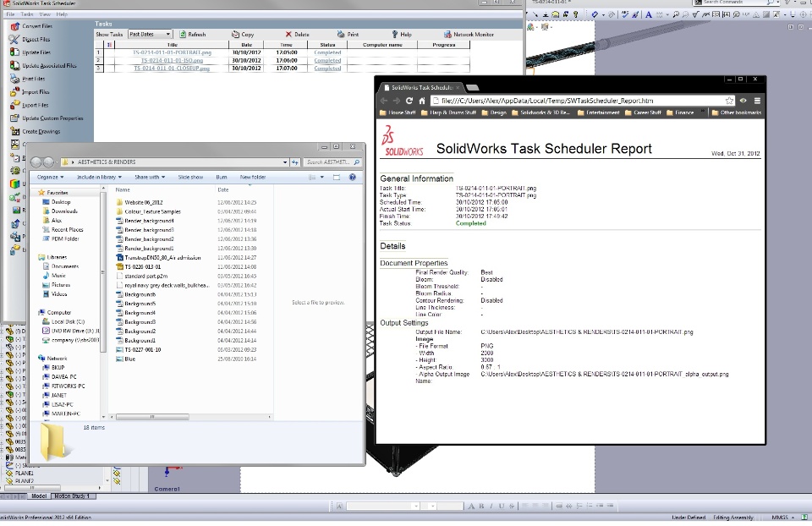Select the Update Files task
Image resolution: width=812 pixels, height=526 pixels.
click(x=30, y=52)
